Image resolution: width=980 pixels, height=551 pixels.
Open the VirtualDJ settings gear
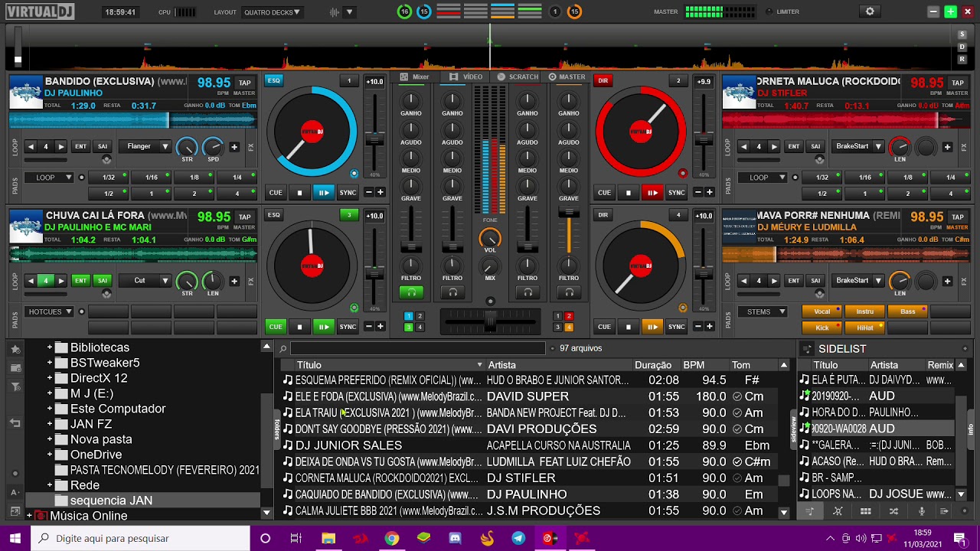pyautogui.click(x=870, y=11)
